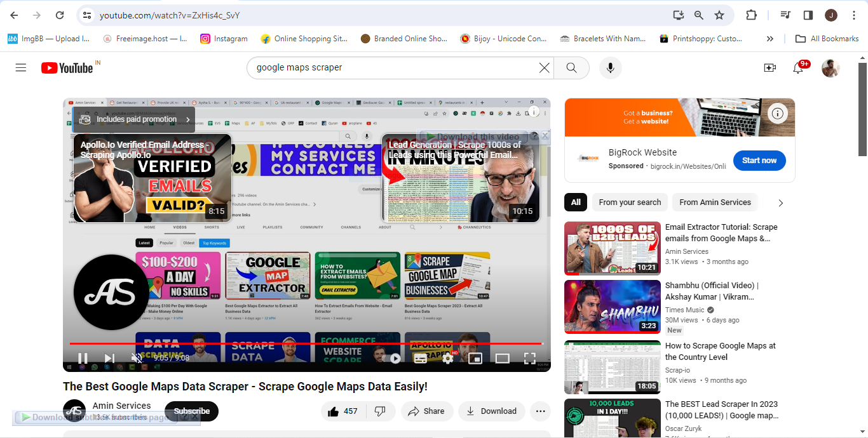Skip to the next video in the player
Viewport: 868px width, 438px height.
(x=109, y=358)
